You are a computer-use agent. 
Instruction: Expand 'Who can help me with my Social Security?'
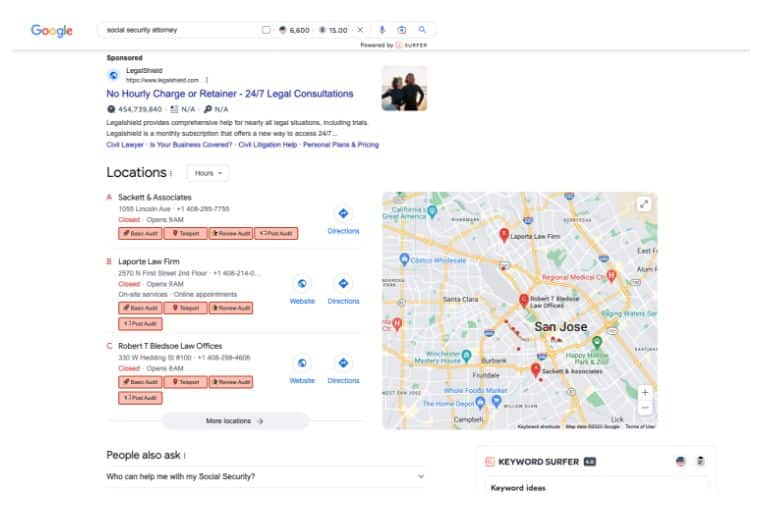(x=265, y=476)
